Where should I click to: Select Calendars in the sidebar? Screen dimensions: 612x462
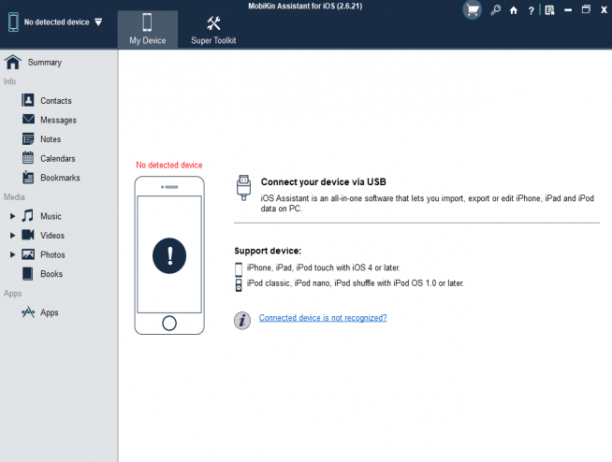click(49, 158)
